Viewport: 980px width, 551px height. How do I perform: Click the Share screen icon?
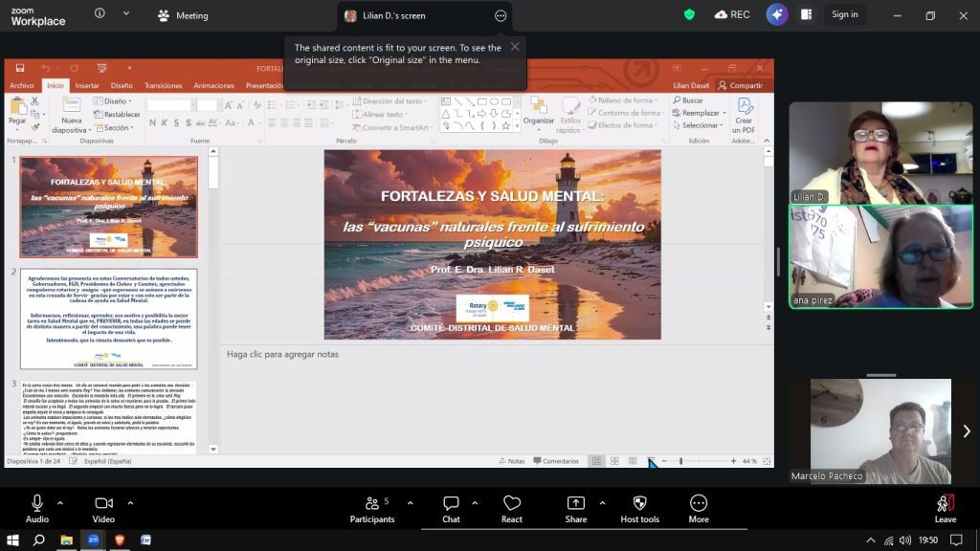point(576,508)
